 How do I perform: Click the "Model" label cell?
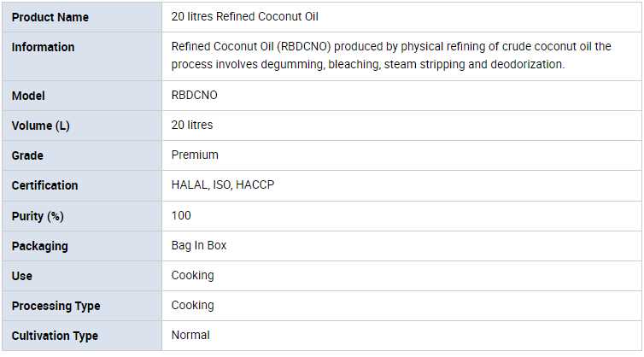click(x=28, y=96)
